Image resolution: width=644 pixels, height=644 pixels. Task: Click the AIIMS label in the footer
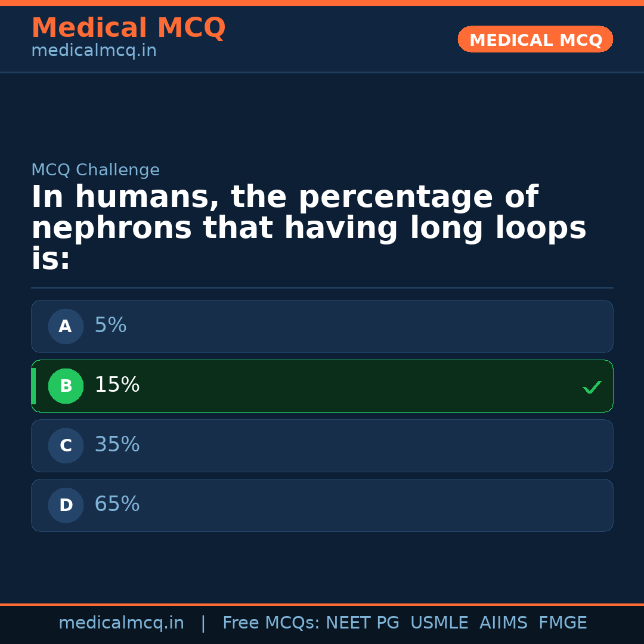click(503, 623)
